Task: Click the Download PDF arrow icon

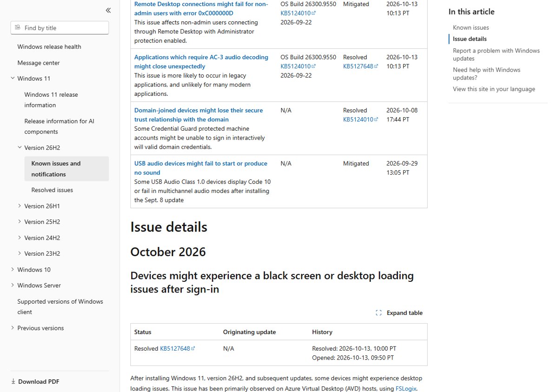Action: click(x=13, y=382)
